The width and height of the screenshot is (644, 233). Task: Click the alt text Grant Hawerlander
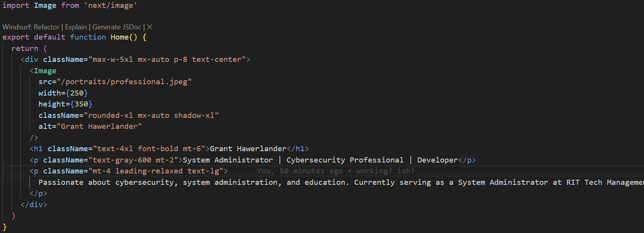(99, 126)
